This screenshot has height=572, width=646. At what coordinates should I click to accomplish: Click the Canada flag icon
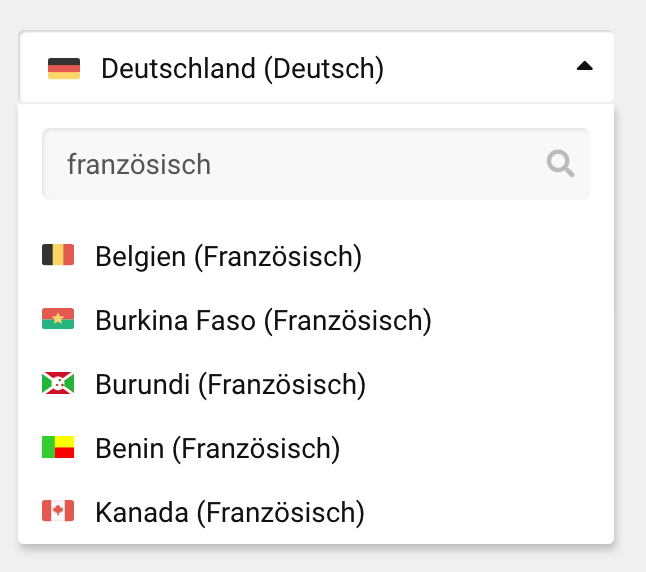click(58, 511)
